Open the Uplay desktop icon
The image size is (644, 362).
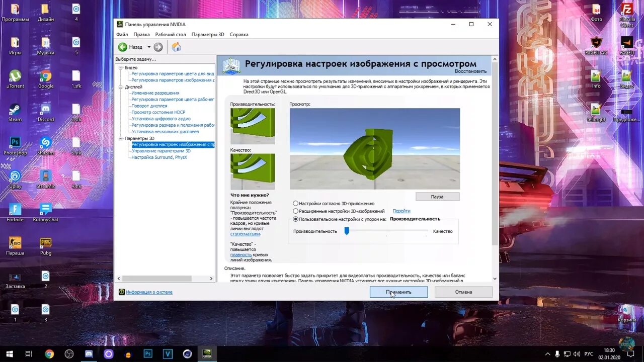tap(15, 179)
